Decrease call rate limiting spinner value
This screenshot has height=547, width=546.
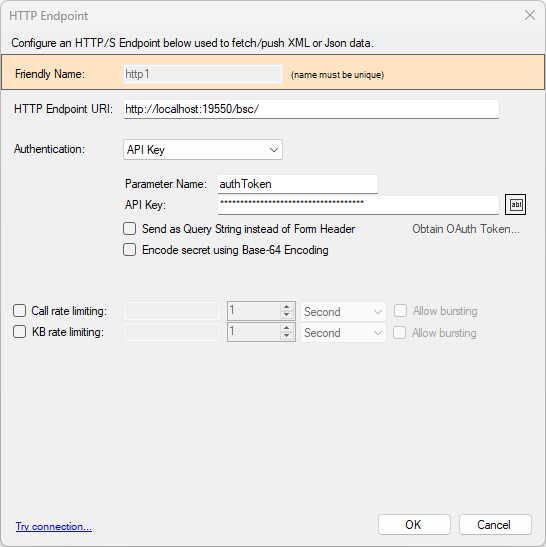click(x=286, y=315)
